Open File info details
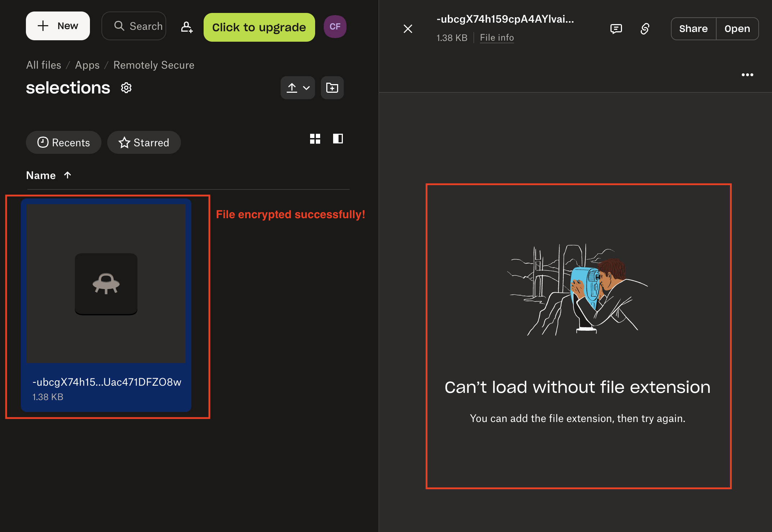 [x=497, y=37]
